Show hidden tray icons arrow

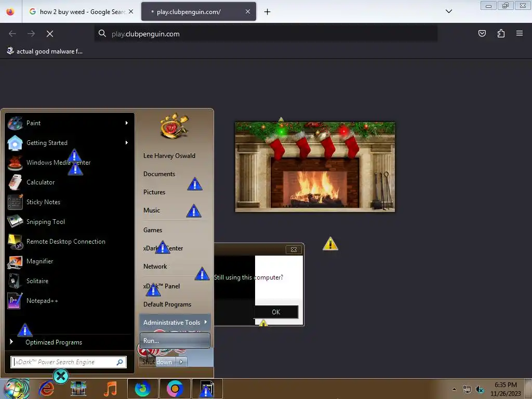tap(454, 390)
